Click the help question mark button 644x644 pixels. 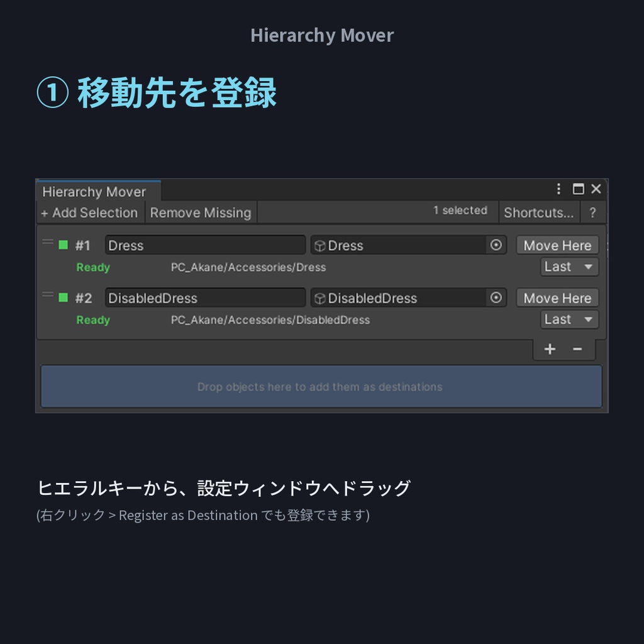[x=592, y=213]
